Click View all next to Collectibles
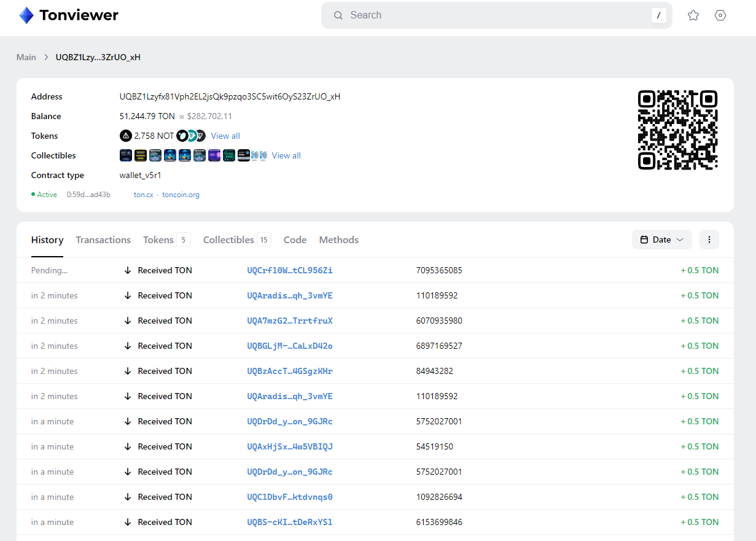 [286, 155]
